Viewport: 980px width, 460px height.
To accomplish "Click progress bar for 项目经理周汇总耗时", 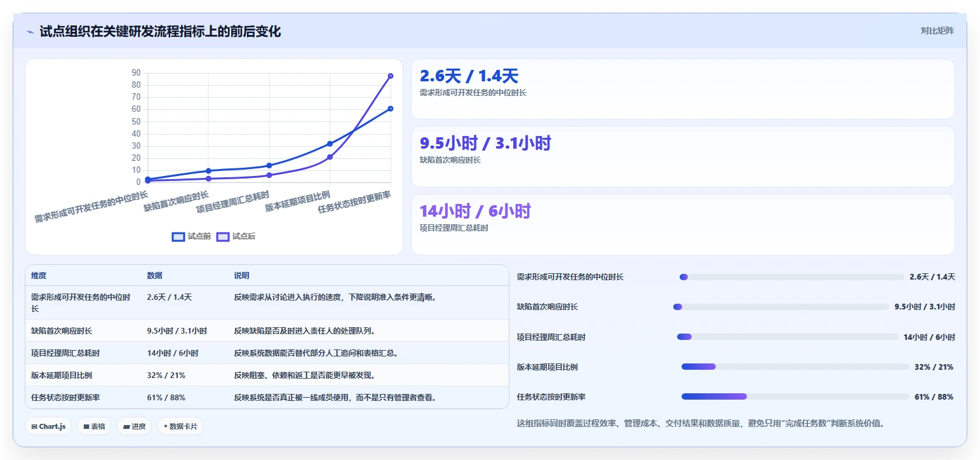I will tap(788, 337).
